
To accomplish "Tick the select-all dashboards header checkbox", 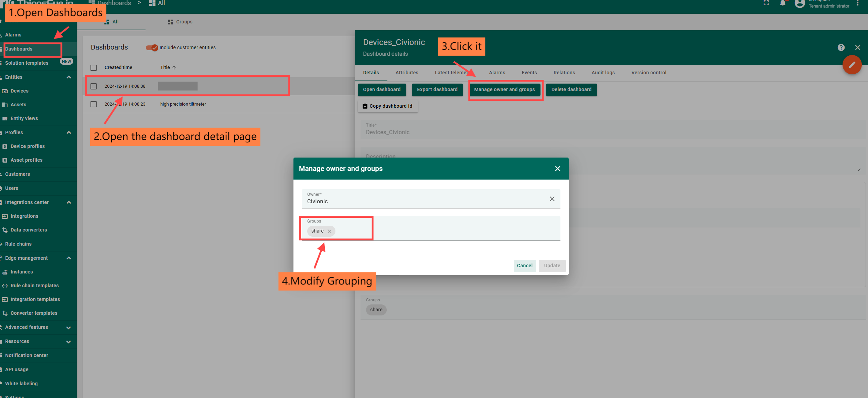I will point(94,67).
